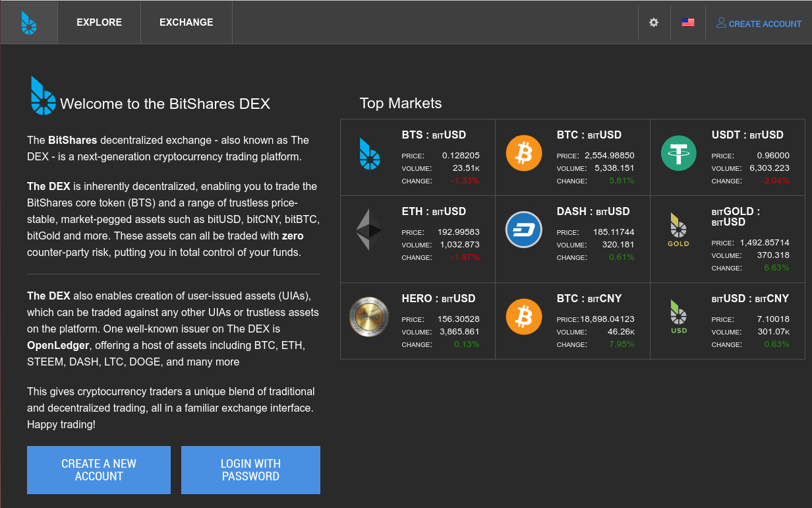Click the DASH volume value 320.181
Viewport: 812px width, 508px height.
coord(618,245)
